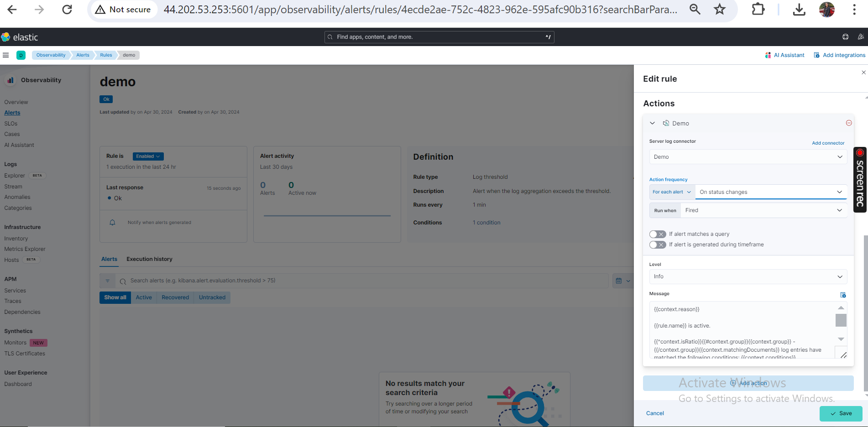Viewport: 868px width, 427px height.
Task: Open the newsfeed icon in header
Action: tap(860, 37)
